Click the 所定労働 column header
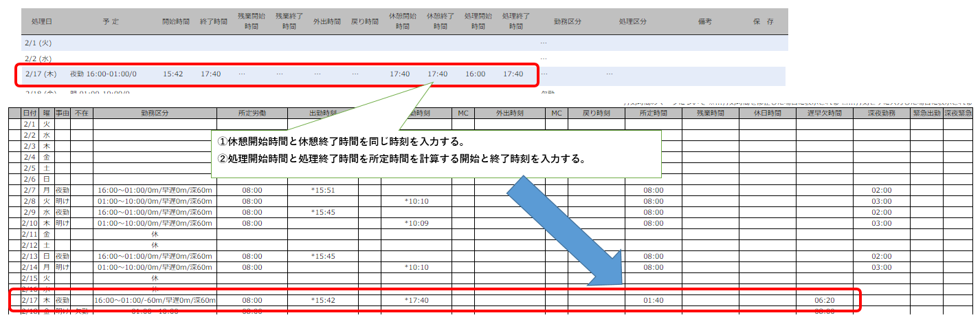Screen dimensions: 980x322 click(x=252, y=113)
